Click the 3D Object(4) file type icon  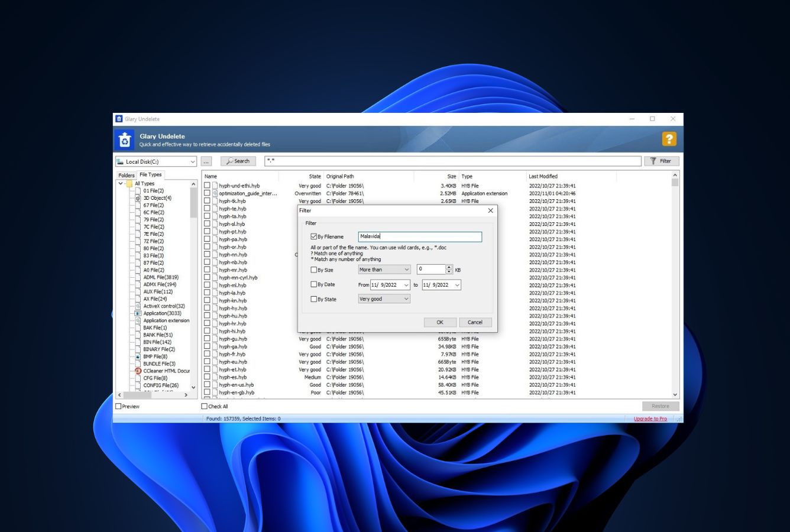138,198
